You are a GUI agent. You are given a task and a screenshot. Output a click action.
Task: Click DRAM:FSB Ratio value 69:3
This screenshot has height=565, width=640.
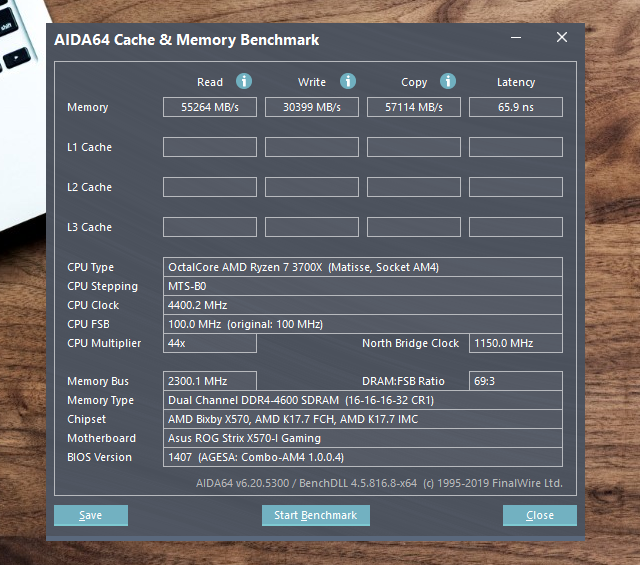click(516, 381)
